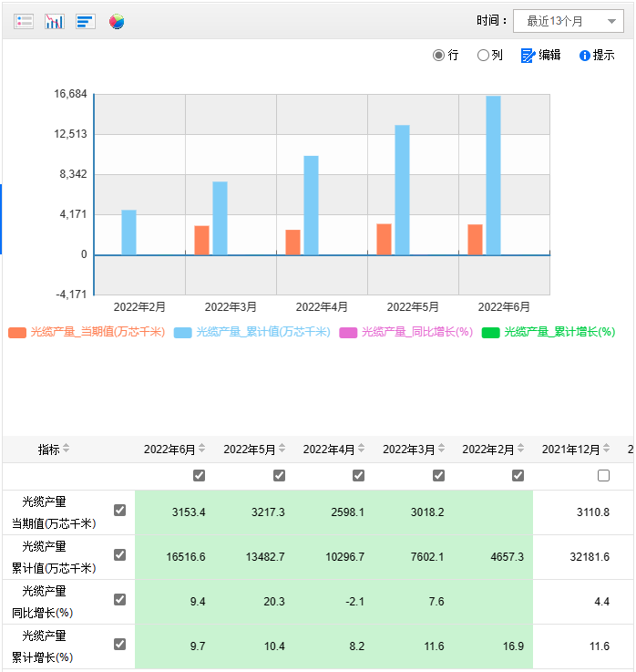Click the 提示 text link

(604, 56)
